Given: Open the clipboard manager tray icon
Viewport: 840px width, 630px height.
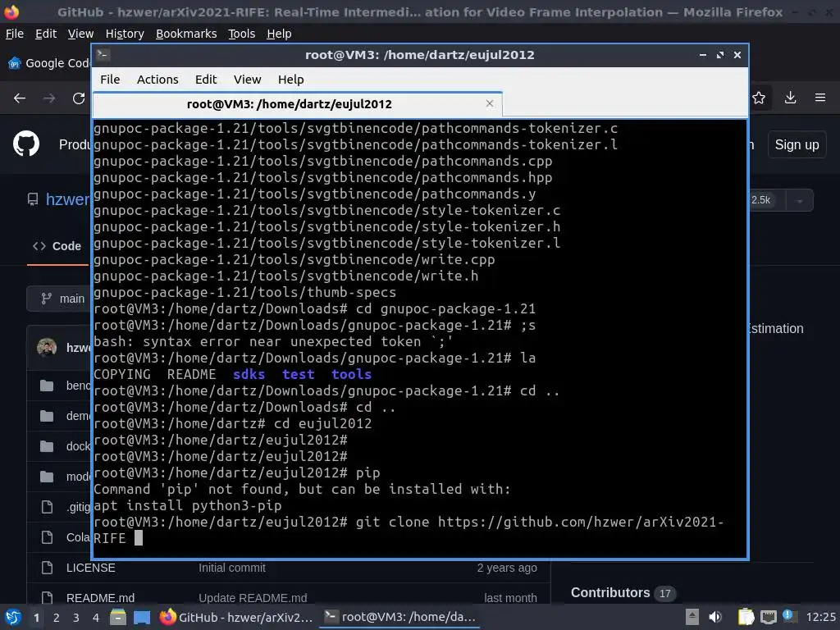Looking at the screenshot, I should click(x=746, y=617).
